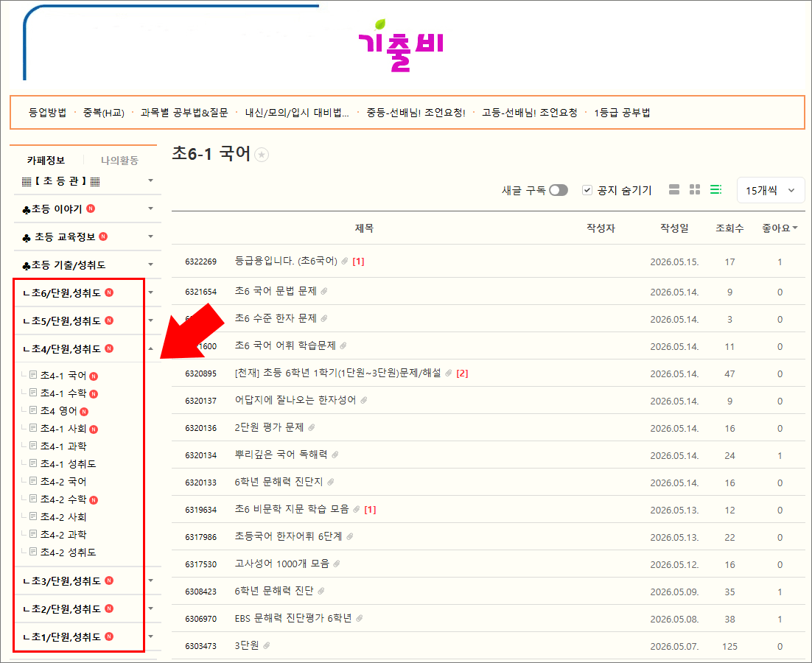
Task: Open the 초4-2 수학 board
Action: (x=63, y=499)
